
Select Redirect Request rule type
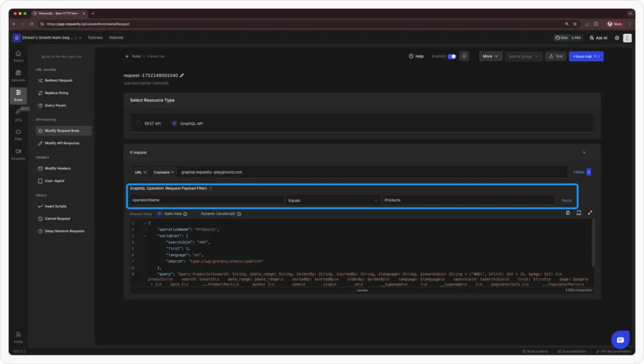(64, 80)
